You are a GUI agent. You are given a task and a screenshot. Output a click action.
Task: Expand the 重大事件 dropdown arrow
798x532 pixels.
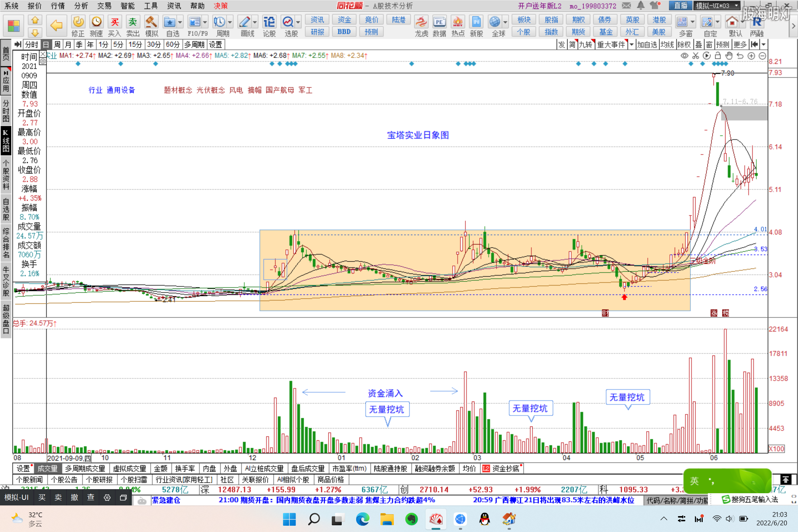pos(631,45)
